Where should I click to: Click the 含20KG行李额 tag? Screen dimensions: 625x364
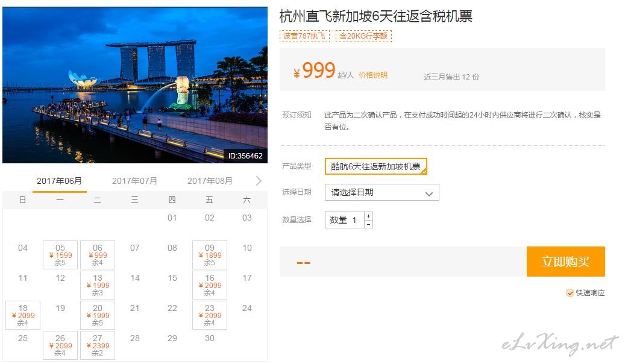363,36
